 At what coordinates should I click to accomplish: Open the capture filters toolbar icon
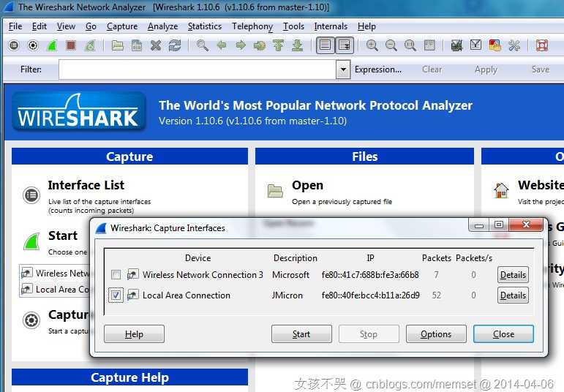(456, 45)
